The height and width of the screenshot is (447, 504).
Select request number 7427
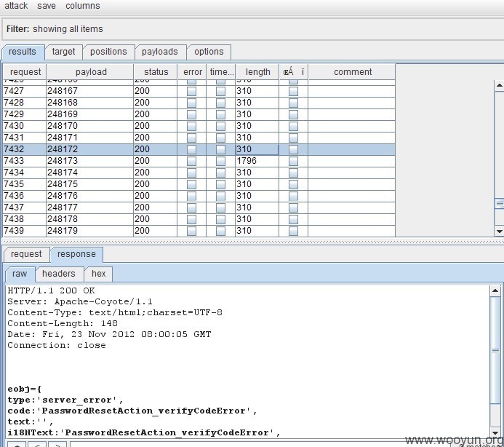coord(14,91)
